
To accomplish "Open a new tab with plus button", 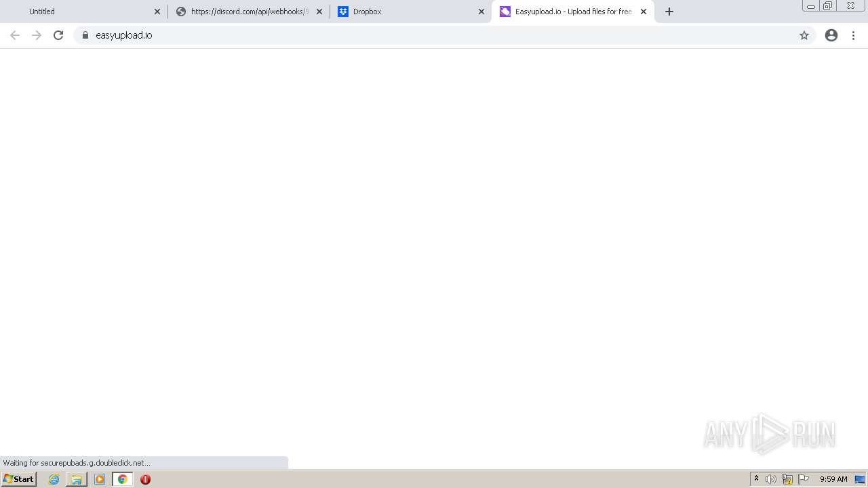I will (x=669, y=12).
